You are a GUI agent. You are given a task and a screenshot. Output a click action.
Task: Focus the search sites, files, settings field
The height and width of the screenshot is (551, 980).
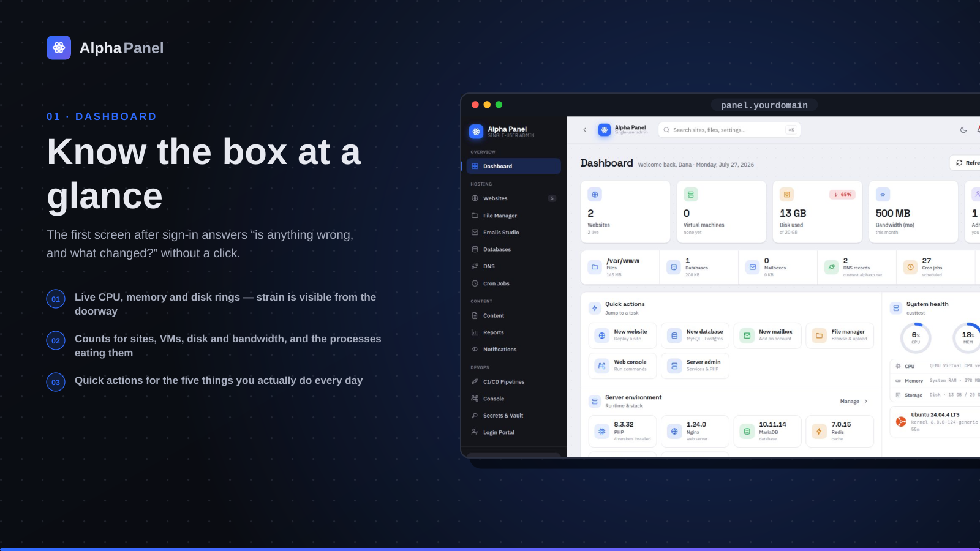729,130
